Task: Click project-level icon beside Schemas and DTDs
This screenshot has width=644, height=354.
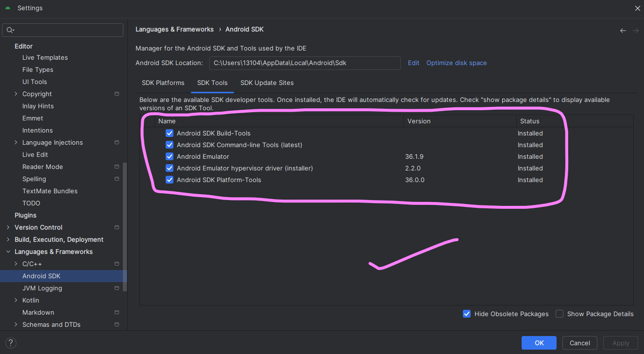Action: tap(117, 324)
